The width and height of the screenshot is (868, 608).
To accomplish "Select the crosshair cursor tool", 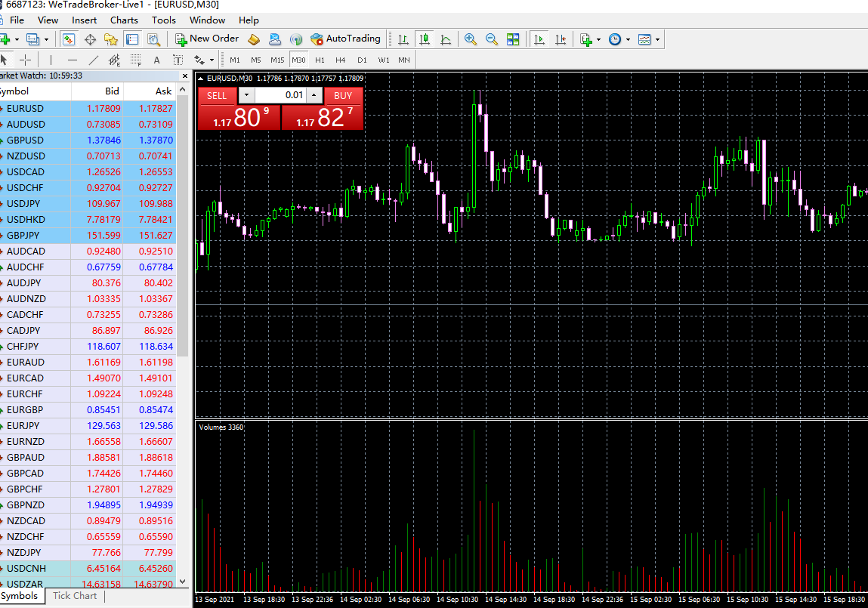I will 26,60.
